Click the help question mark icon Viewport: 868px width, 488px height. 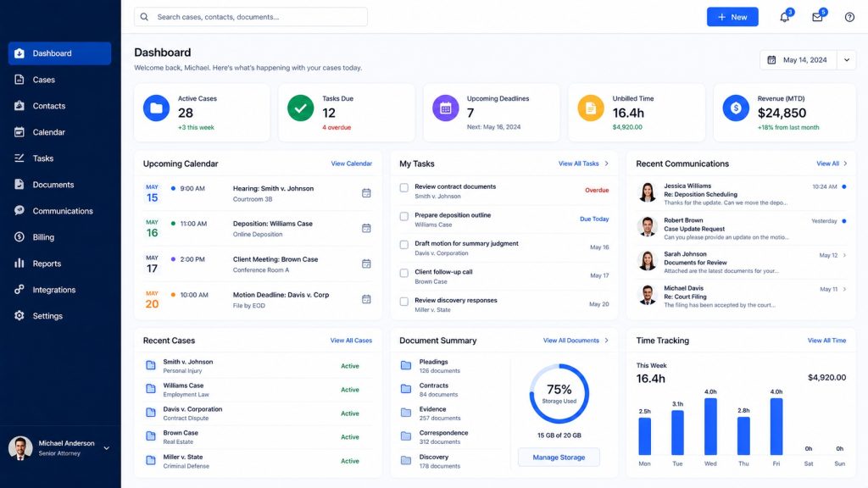[x=849, y=17]
